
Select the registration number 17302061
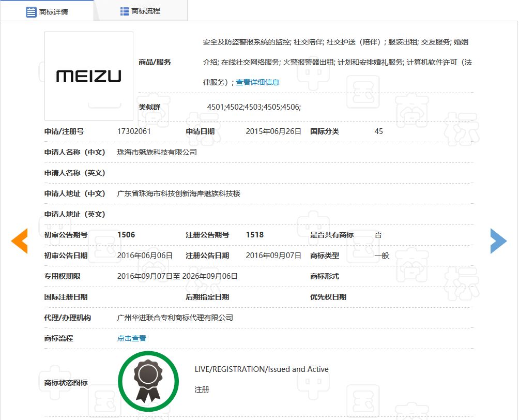click(x=134, y=131)
